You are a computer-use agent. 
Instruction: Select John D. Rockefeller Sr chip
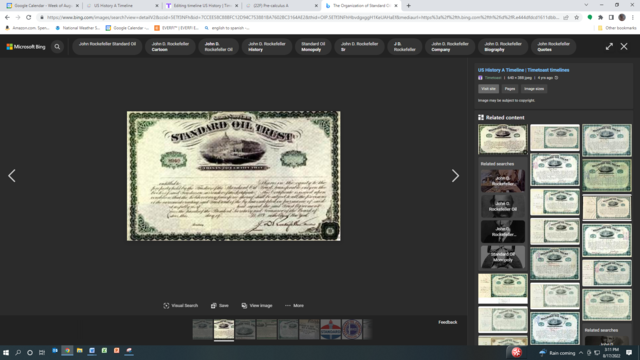click(x=359, y=47)
